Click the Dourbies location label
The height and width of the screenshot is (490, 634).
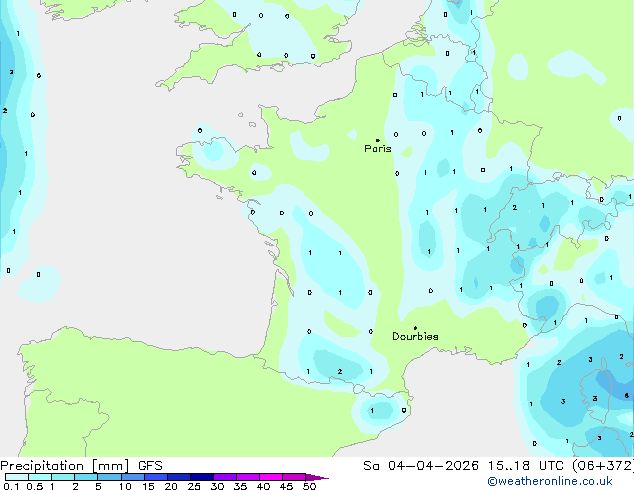[415, 336]
